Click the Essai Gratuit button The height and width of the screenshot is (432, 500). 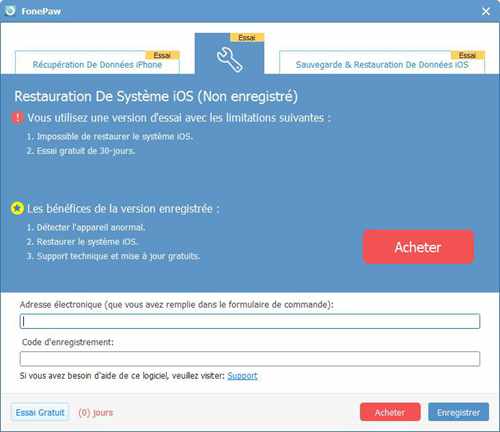pyautogui.click(x=40, y=412)
